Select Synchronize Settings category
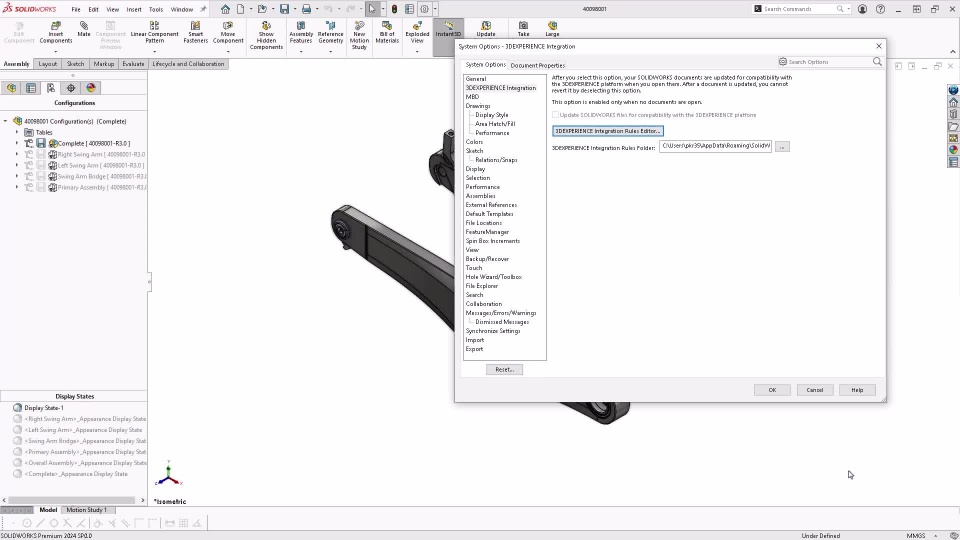Image resolution: width=960 pixels, height=540 pixels. [493, 331]
